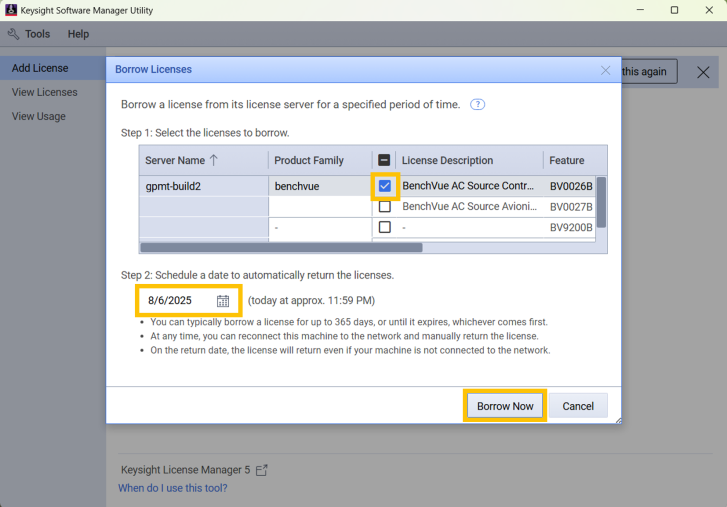Screen dimensions: 727x507
Task: Click the Borrow Now button
Action: point(505,406)
